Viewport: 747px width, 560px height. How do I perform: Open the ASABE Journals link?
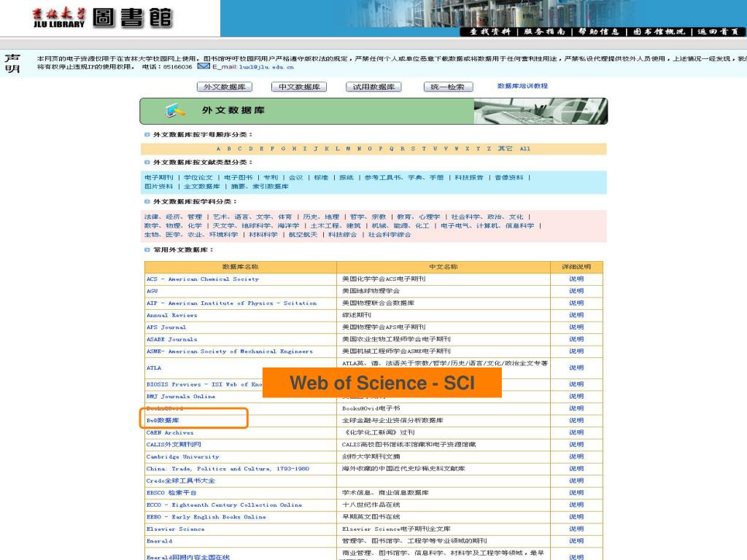pos(171,339)
